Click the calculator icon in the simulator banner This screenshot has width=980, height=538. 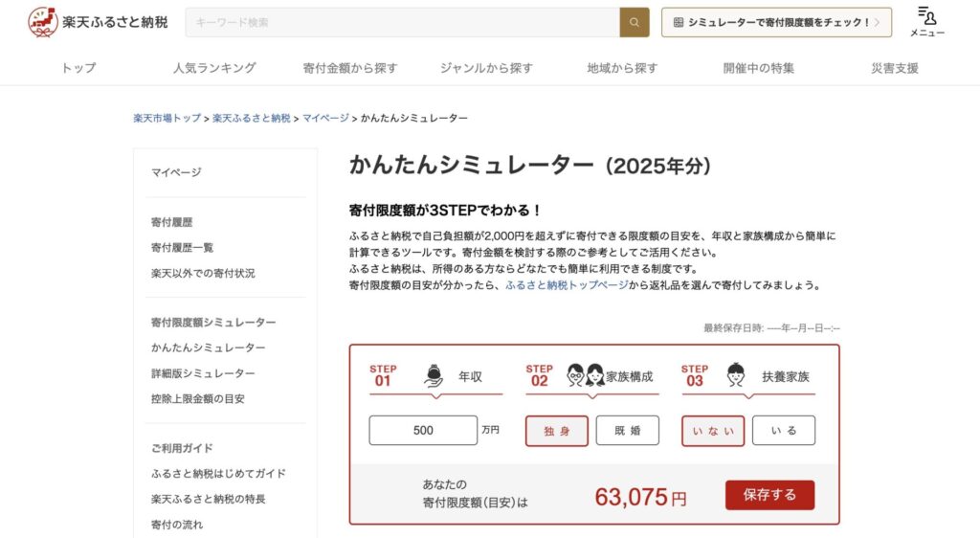click(x=679, y=22)
